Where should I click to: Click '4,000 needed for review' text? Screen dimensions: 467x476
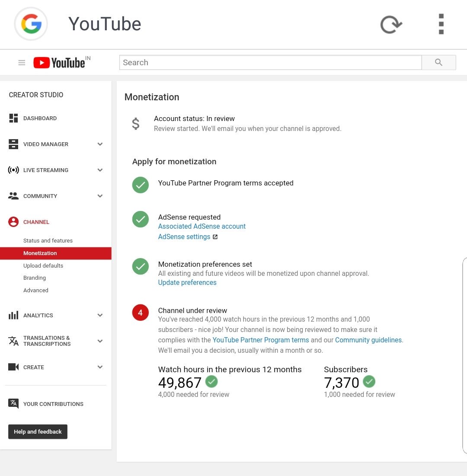tap(194, 395)
